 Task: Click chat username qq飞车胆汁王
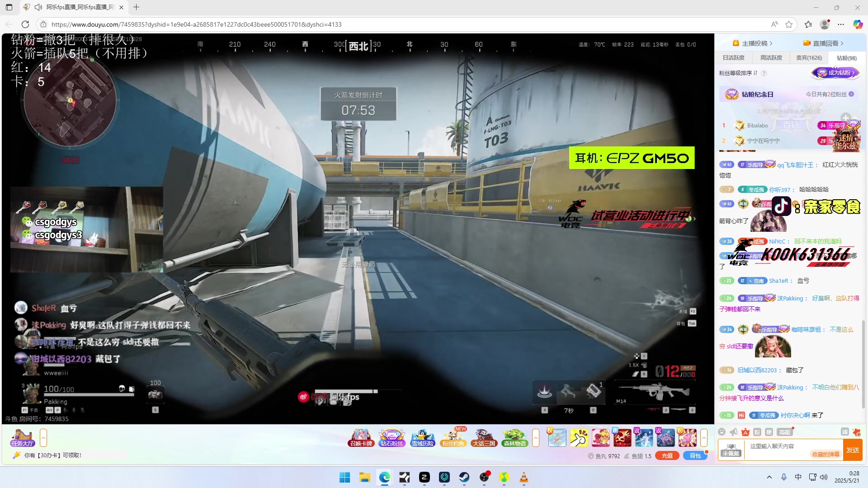pyautogui.click(x=795, y=165)
